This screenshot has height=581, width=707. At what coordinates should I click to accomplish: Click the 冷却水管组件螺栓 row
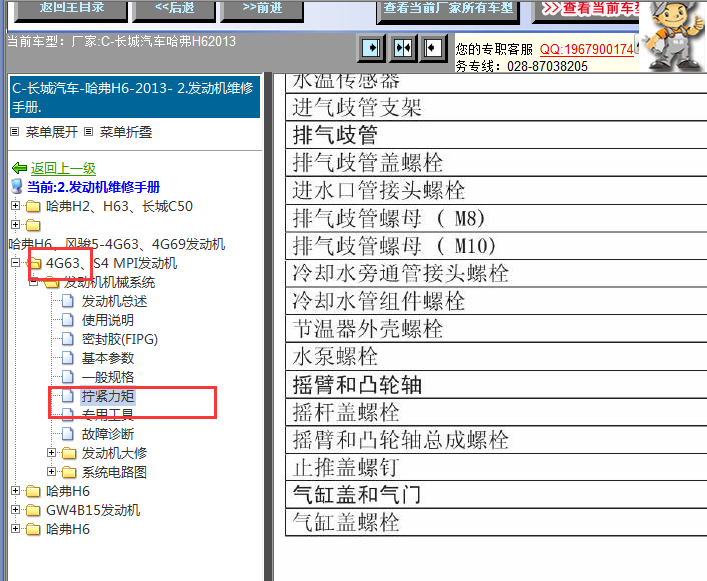tap(496, 301)
